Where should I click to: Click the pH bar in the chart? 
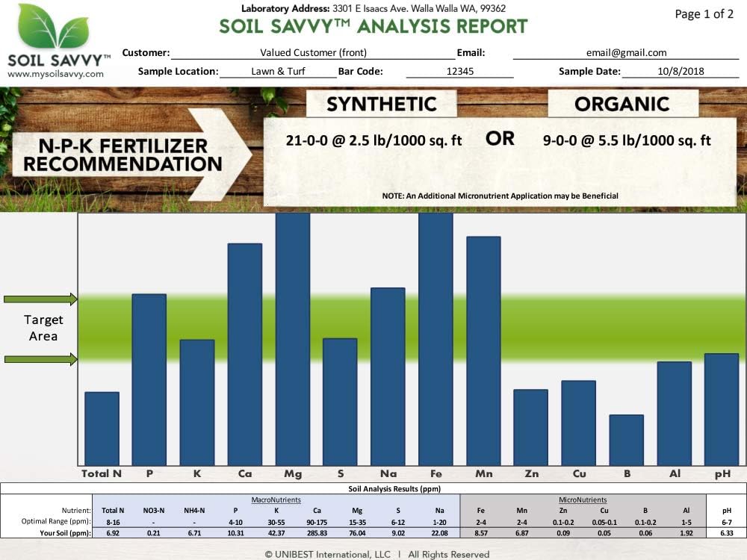coord(722,409)
